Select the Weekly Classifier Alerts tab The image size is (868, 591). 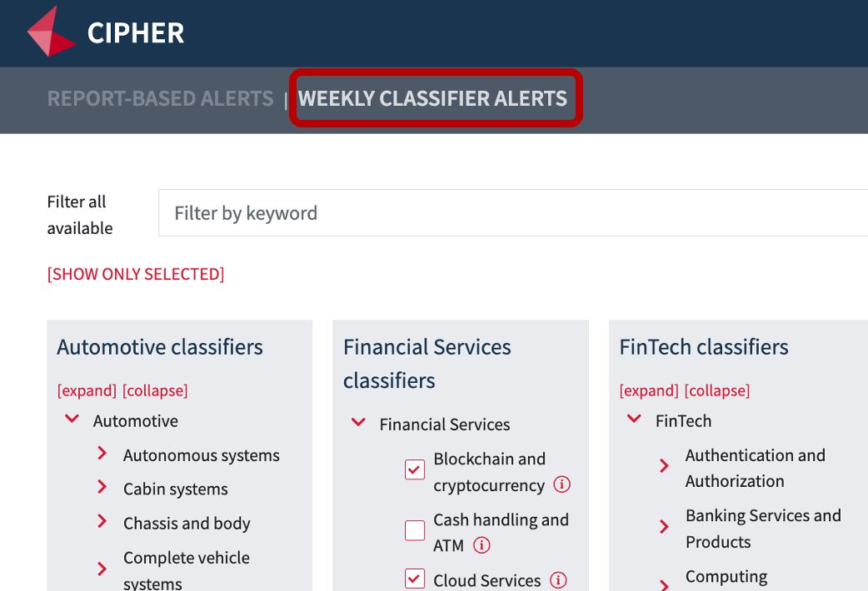(x=433, y=98)
